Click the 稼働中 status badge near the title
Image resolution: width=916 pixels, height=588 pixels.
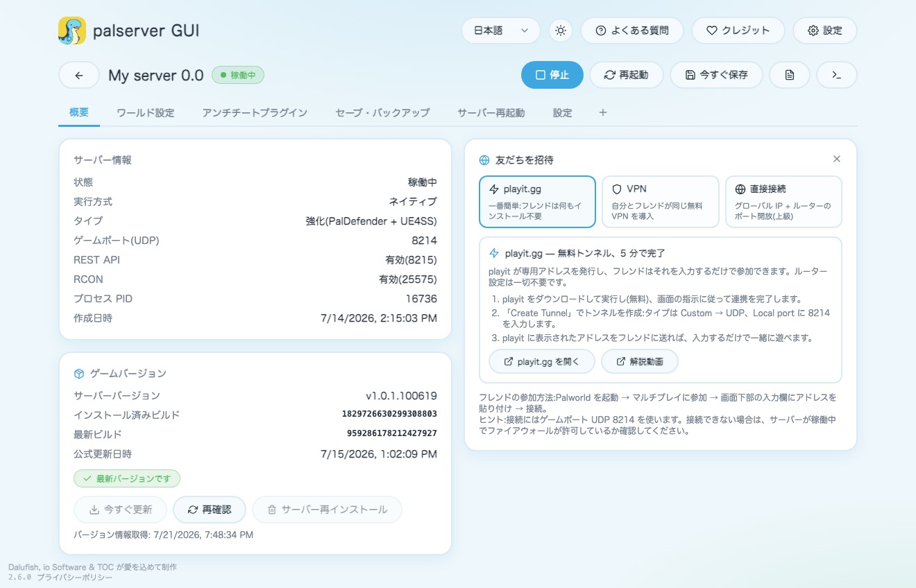238,75
